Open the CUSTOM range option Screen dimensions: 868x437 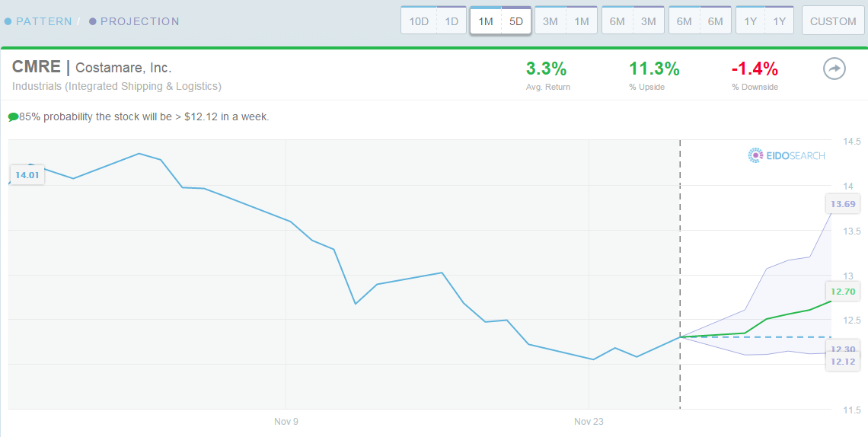[832, 21]
